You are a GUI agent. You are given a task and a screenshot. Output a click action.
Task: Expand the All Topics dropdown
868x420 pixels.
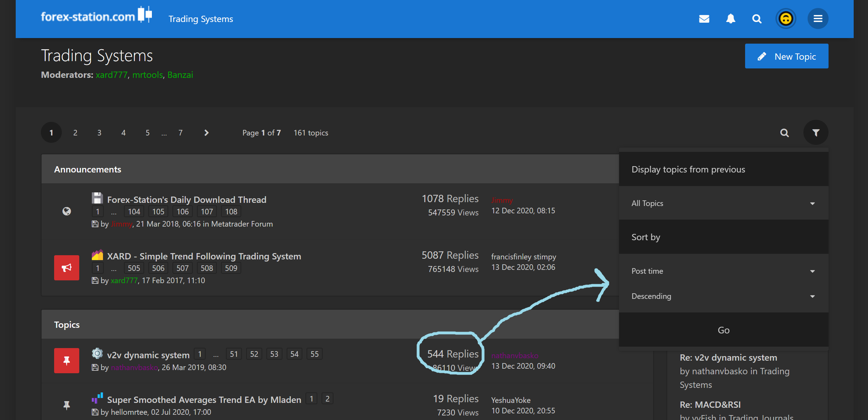(x=723, y=203)
